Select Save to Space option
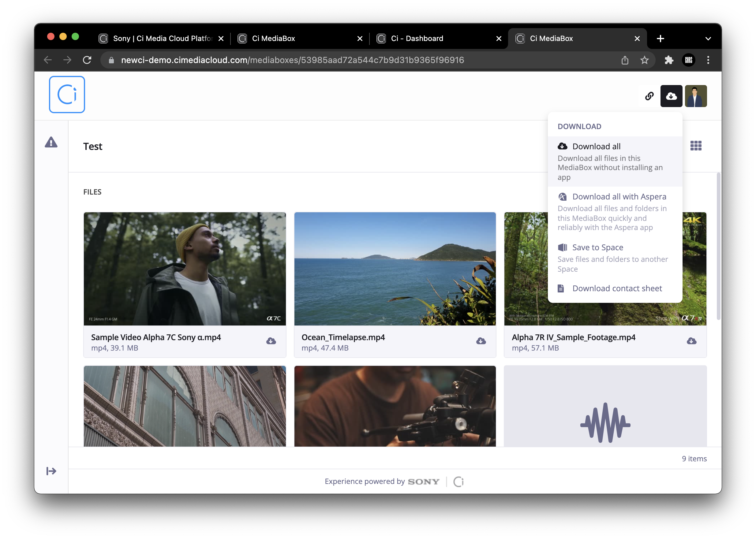The height and width of the screenshot is (539, 756). (x=615, y=258)
